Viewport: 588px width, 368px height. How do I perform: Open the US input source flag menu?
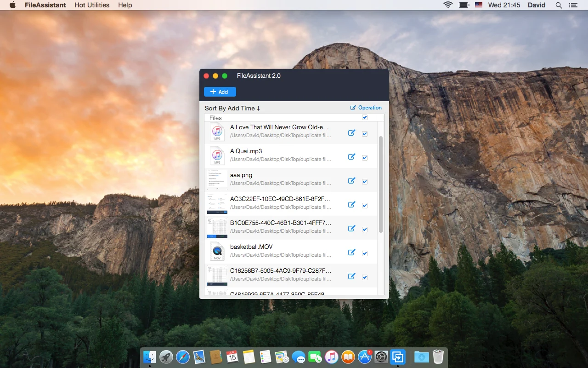click(x=478, y=5)
